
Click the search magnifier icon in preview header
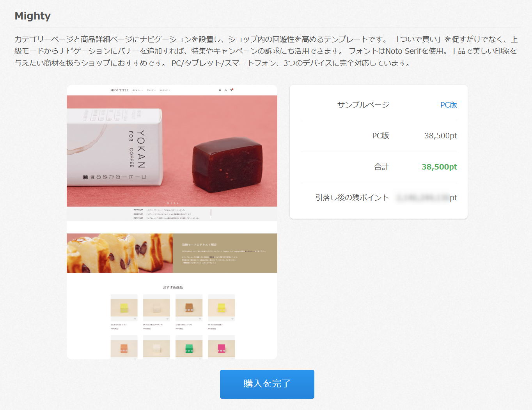[220, 90]
